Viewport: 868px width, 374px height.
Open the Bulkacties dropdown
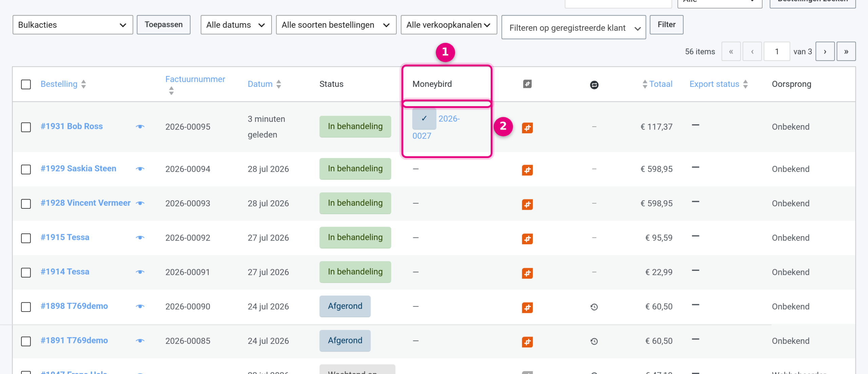tap(73, 25)
